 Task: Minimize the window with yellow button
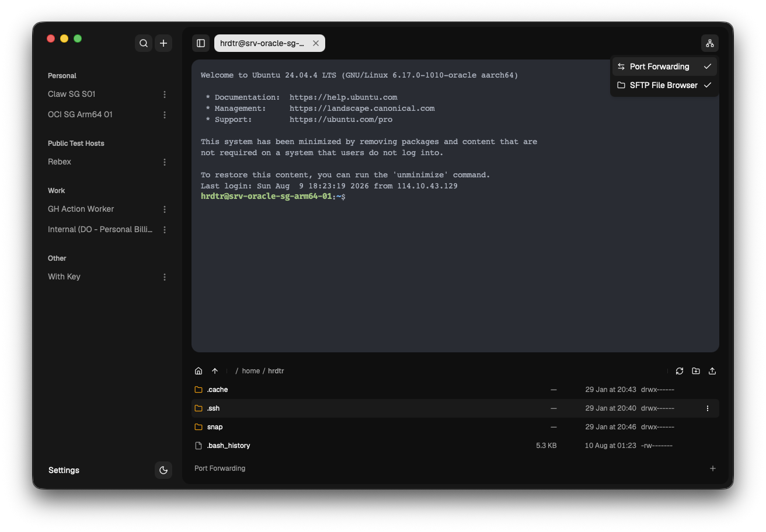(64, 38)
